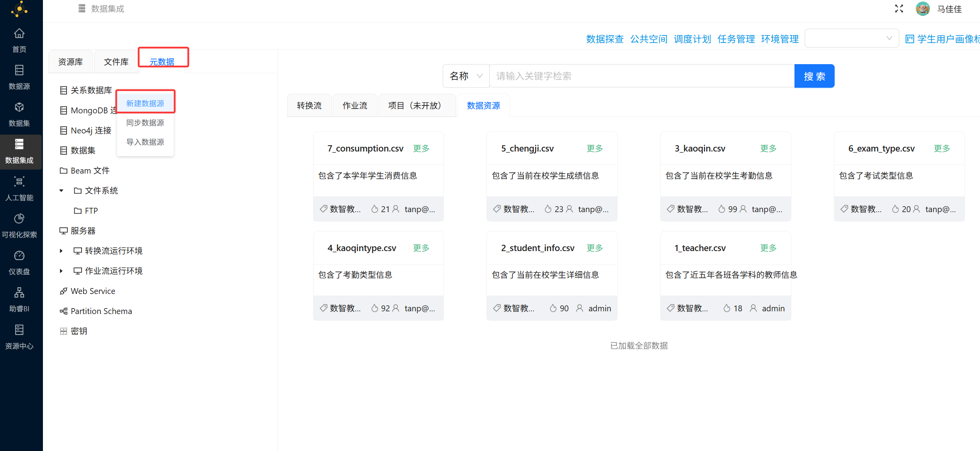Switch to the 转换流 tab

[x=309, y=105]
